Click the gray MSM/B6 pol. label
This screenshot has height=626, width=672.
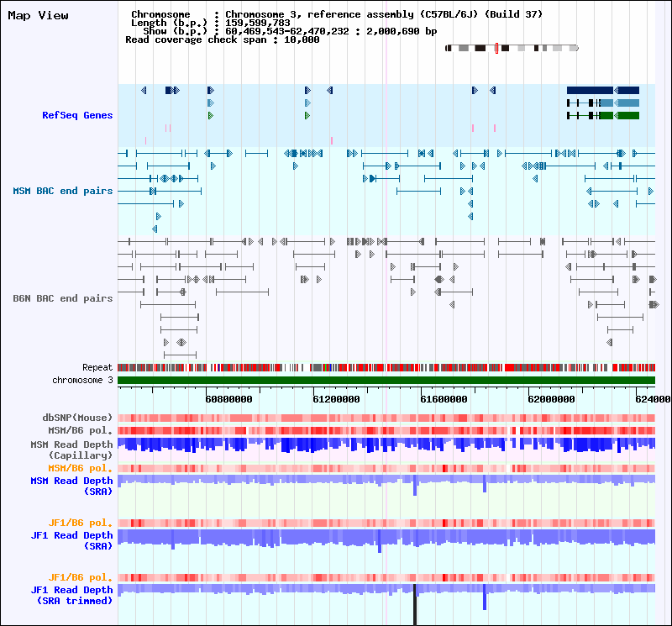pos(80,430)
